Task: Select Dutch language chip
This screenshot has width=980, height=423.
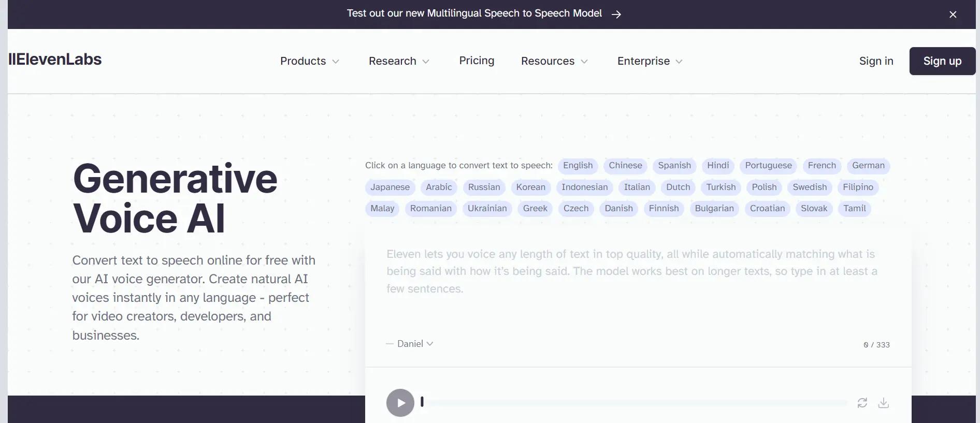Action: point(678,187)
